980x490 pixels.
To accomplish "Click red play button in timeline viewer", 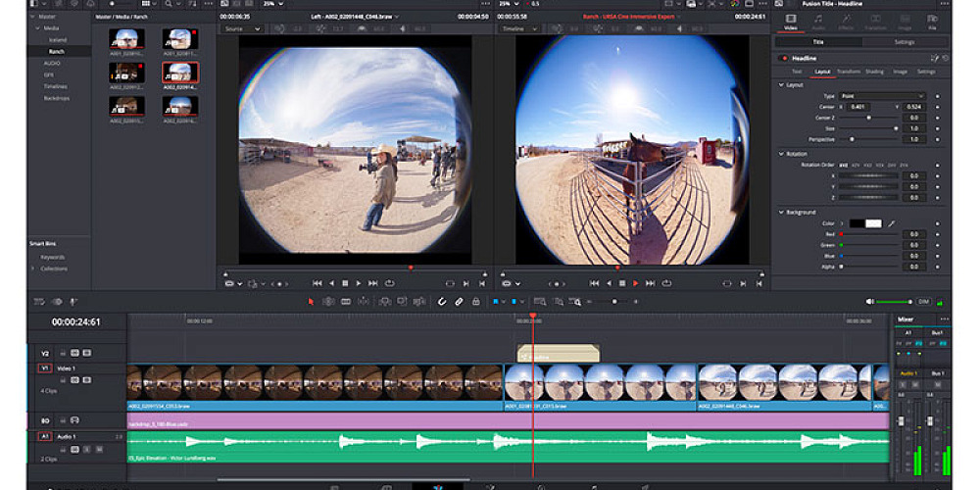I will 636,283.
